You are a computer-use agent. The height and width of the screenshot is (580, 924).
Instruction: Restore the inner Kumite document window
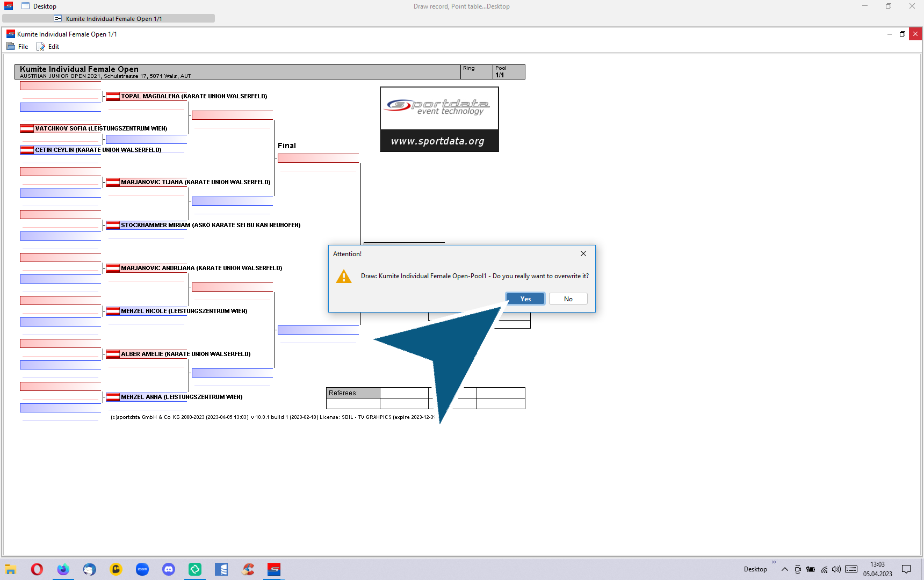(903, 34)
